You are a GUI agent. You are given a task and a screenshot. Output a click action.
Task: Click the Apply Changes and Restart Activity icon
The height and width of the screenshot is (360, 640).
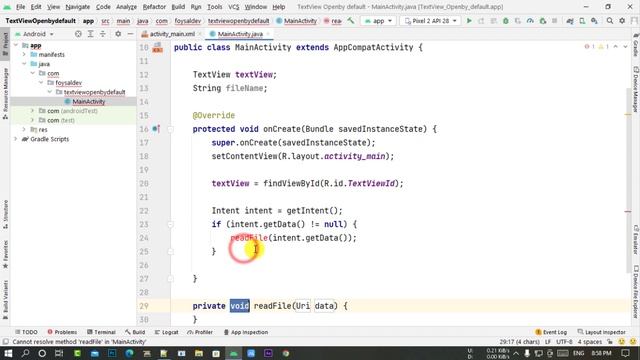click(x=481, y=21)
